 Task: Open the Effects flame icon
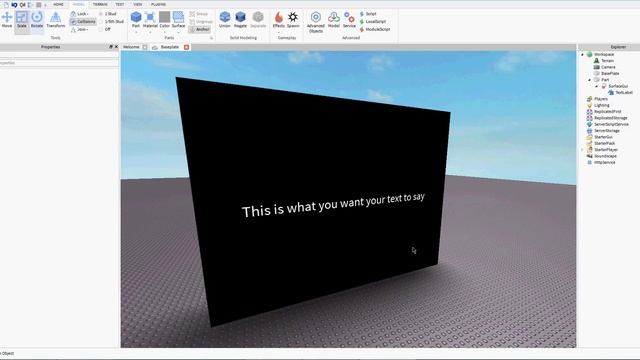click(x=279, y=19)
